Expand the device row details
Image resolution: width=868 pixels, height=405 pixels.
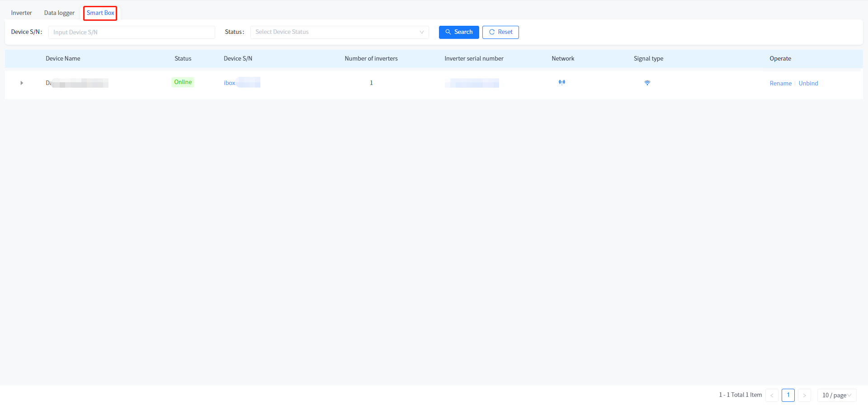(x=22, y=83)
